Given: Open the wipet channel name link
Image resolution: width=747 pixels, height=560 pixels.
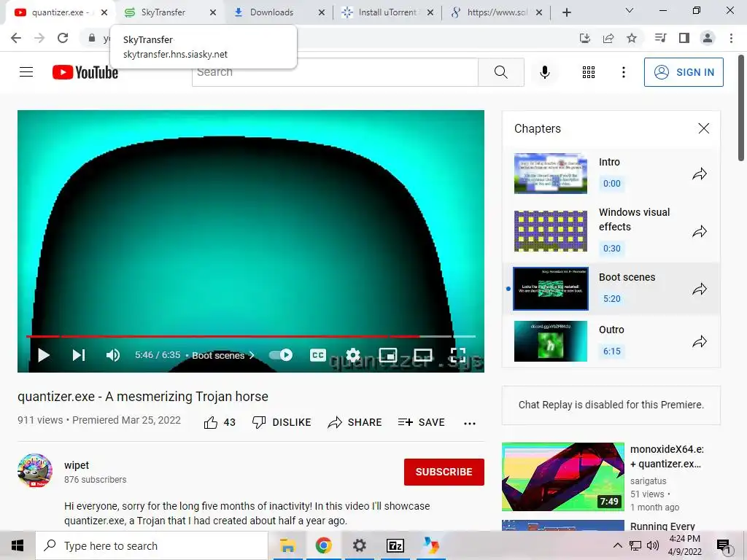Looking at the screenshot, I should tap(77, 465).
